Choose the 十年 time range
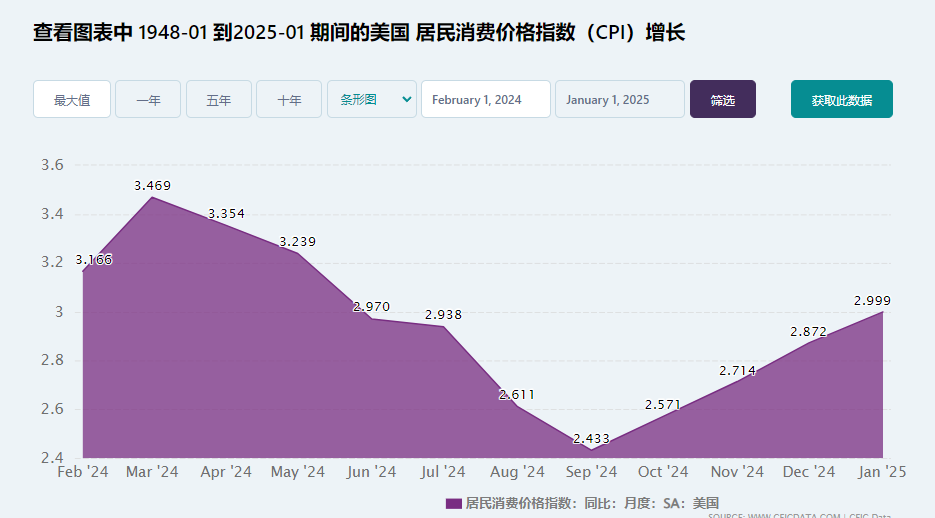 (x=289, y=100)
